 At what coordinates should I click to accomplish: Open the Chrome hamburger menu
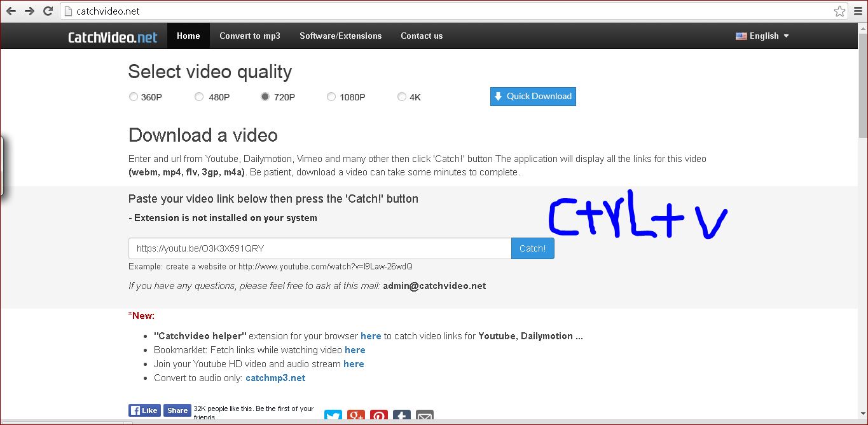[858, 11]
